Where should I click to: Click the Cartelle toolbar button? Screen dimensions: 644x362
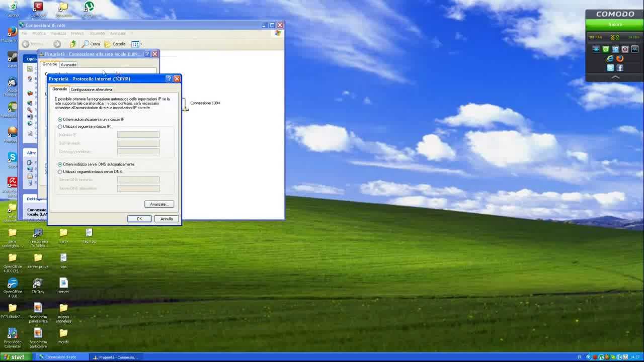(x=115, y=44)
